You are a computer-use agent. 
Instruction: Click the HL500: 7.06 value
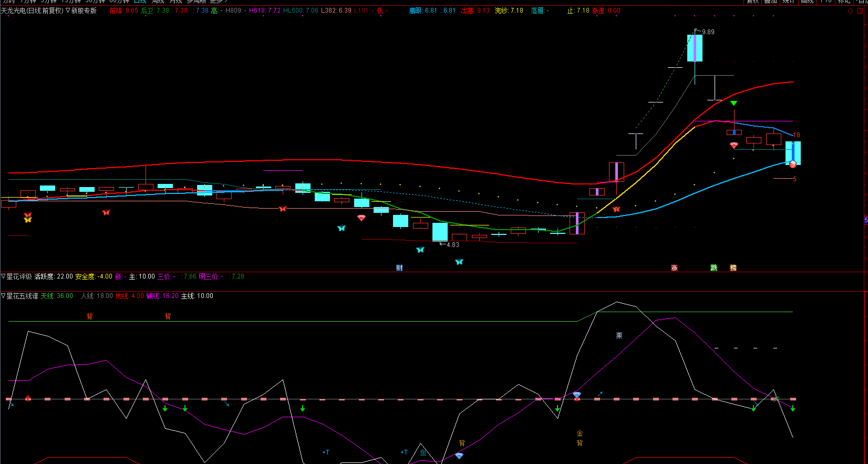301,11
